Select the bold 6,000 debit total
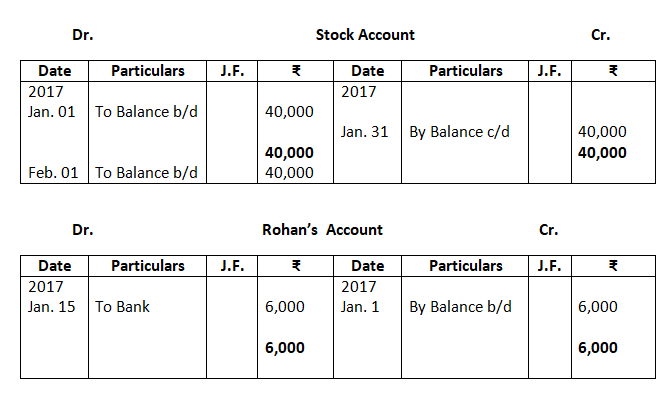This screenshot has height=404, width=667. (285, 347)
